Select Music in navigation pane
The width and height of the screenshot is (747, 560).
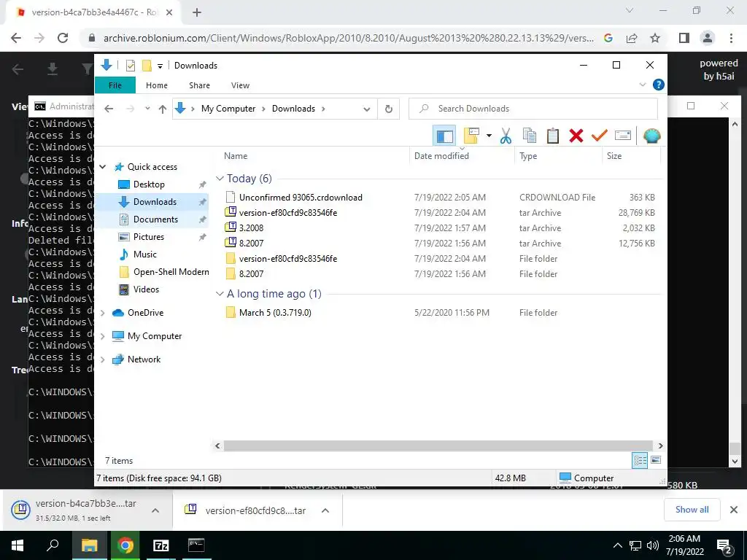click(145, 254)
